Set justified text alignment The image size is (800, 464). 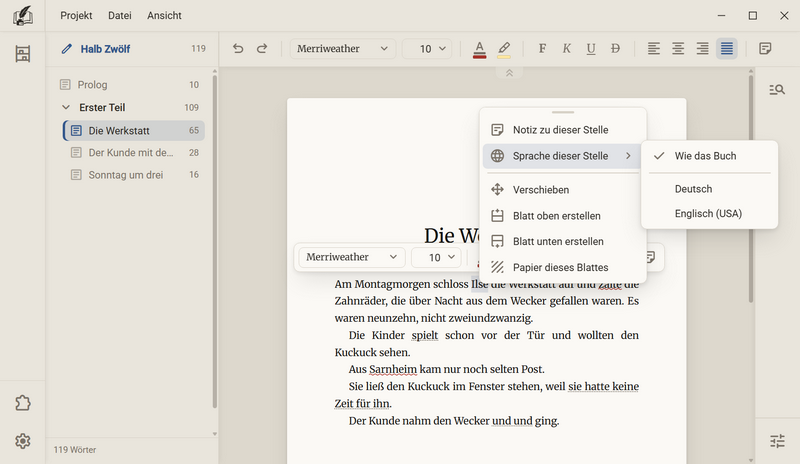point(727,48)
